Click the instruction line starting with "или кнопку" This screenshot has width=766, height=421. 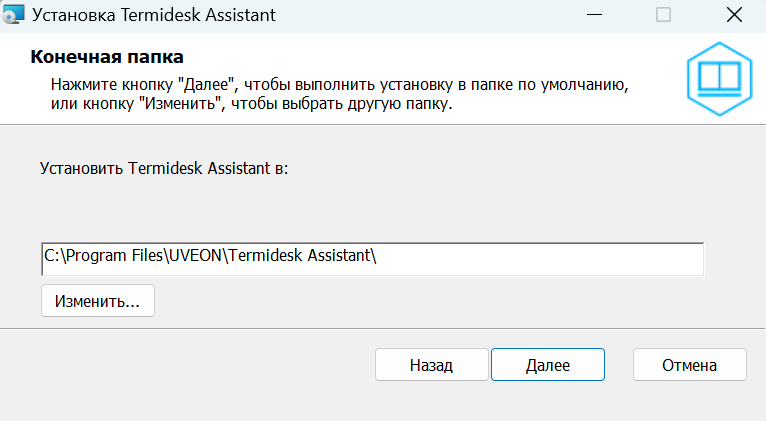[x=251, y=105]
